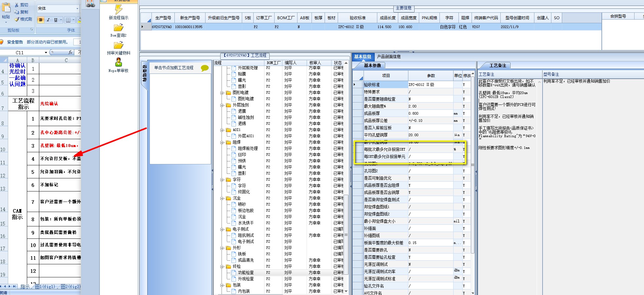Image resolution: width=644 pixels, height=295 pixels.
Task: Collapse the 终检 tree node
Action: click(222, 267)
